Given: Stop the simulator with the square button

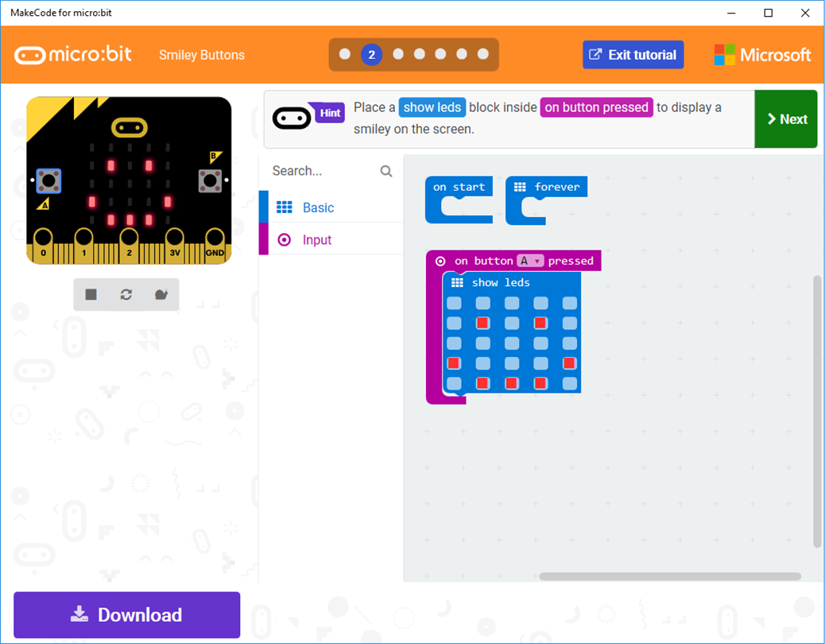Looking at the screenshot, I should 91,294.
